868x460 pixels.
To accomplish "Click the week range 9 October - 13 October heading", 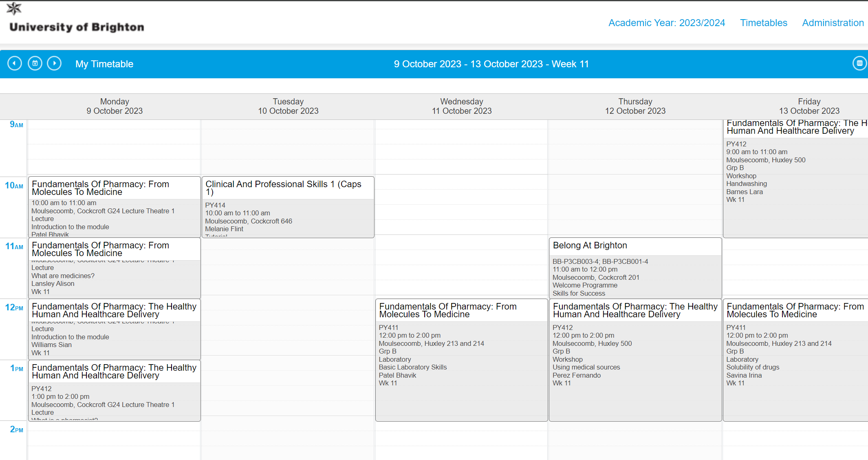I will [491, 64].
